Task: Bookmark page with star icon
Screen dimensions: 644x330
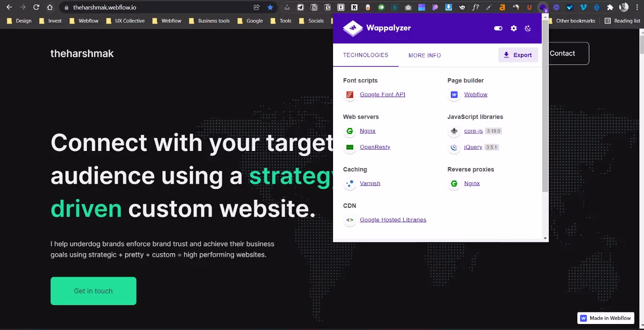Action: coord(270,7)
